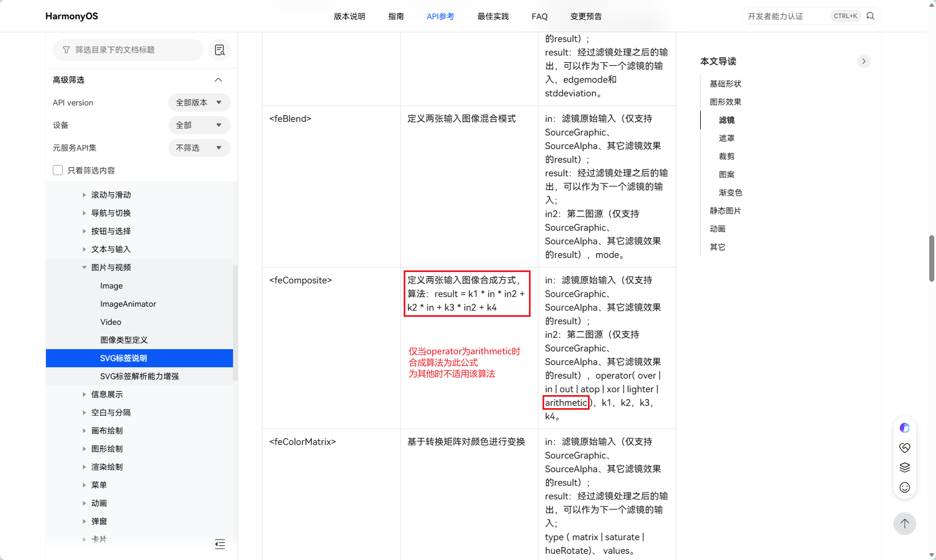The height and width of the screenshot is (560, 936).
Task: Open the 元服务API集 不筛选 dropdown
Action: coord(200,148)
